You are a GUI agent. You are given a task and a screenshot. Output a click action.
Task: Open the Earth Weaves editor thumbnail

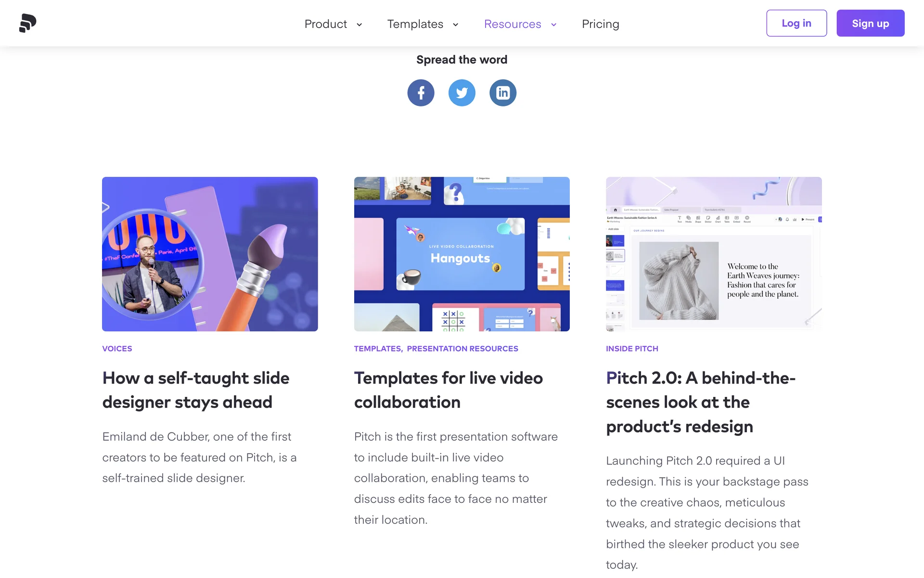click(x=714, y=254)
